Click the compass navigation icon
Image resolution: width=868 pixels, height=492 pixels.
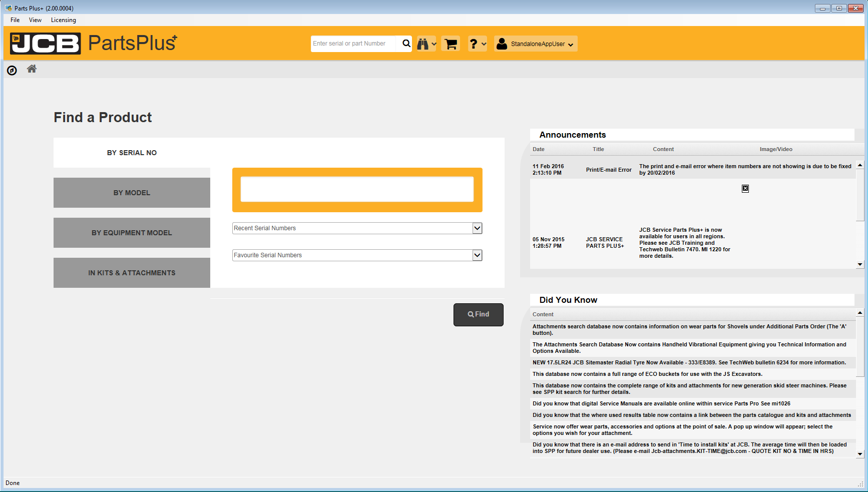[12, 71]
